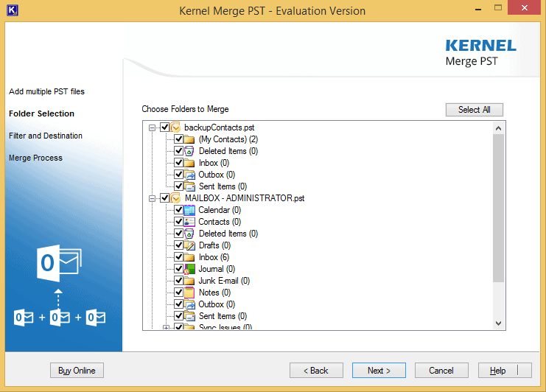Click the backupContacts.pst file icon
This screenshot has width=546, height=392.
coord(175,127)
